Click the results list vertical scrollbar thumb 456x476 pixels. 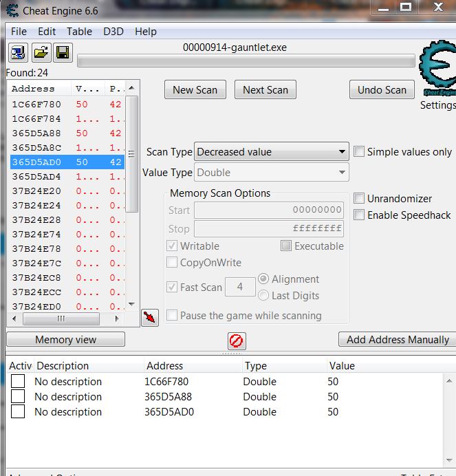pyautogui.click(x=131, y=154)
